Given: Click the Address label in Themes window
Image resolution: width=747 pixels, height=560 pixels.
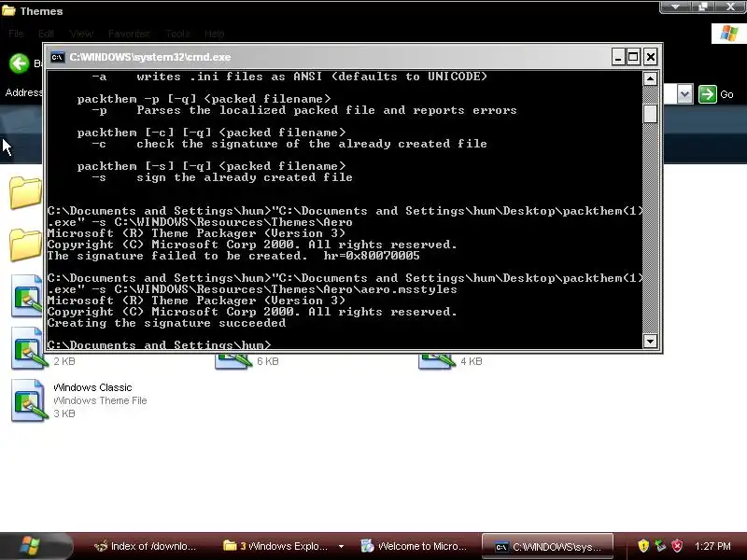Looking at the screenshot, I should [x=24, y=92].
